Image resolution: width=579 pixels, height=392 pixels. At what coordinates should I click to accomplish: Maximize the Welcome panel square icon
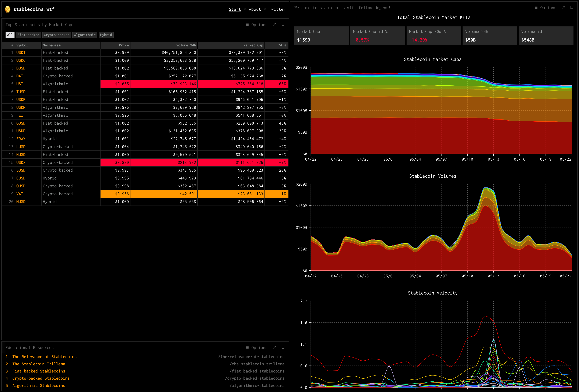[x=572, y=7]
